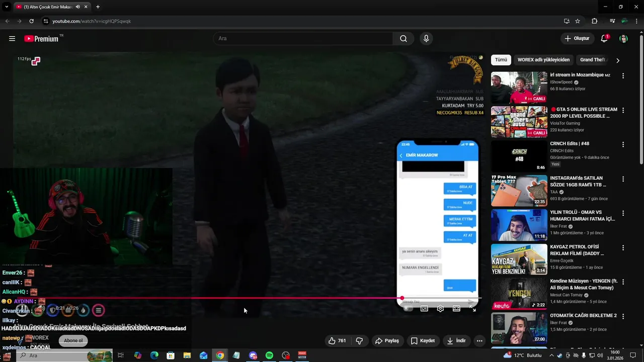Focus the YouTube Ara search field
Image resolution: width=644 pixels, height=362 pixels.
pos(303,39)
